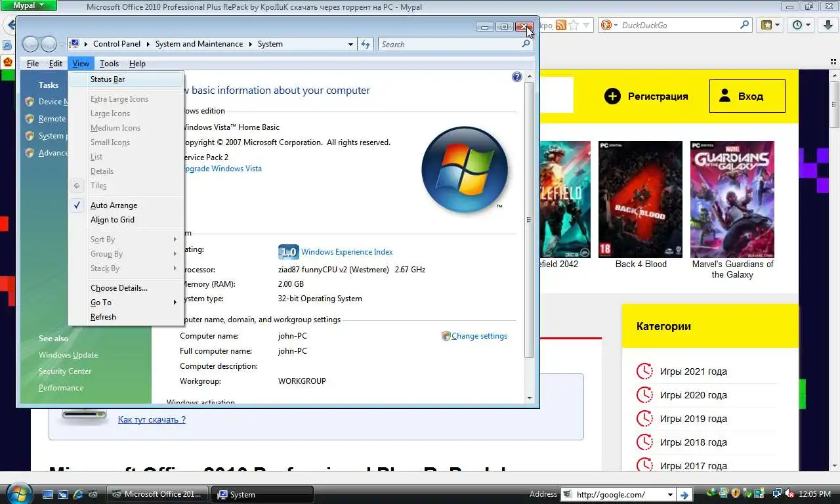Open the Windows Start orb
The image size is (840, 504).
[x=18, y=493]
